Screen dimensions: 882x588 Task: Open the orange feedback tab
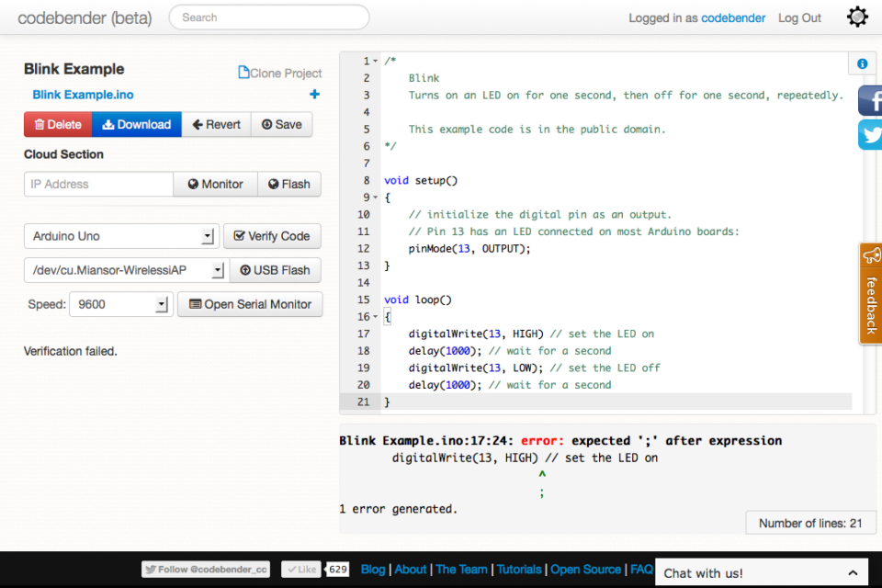(x=871, y=294)
